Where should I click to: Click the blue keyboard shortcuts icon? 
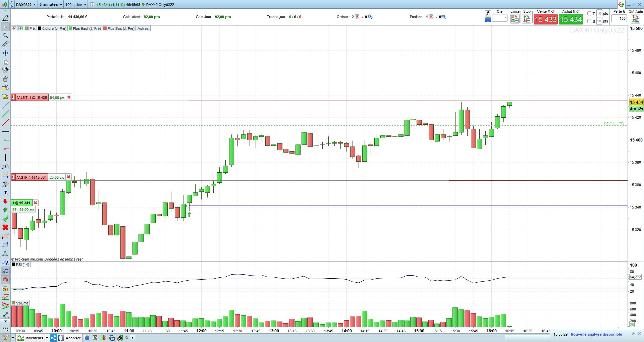(x=488, y=20)
